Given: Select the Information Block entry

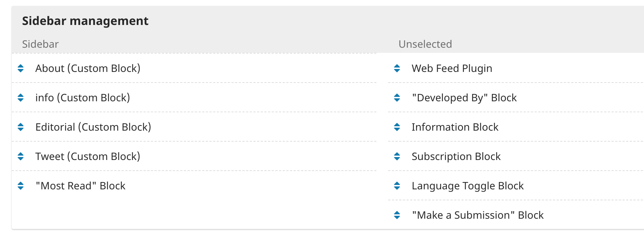Looking at the screenshot, I should (516, 127).
